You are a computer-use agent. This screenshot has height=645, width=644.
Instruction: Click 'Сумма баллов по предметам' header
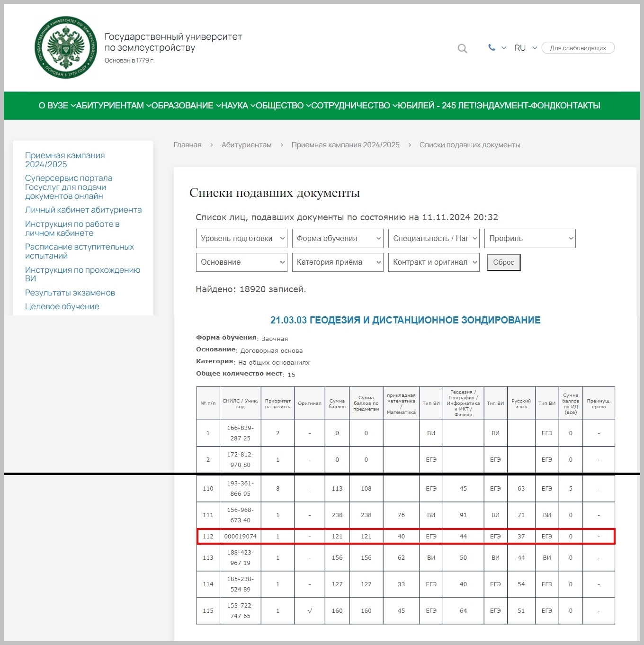click(x=366, y=403)
